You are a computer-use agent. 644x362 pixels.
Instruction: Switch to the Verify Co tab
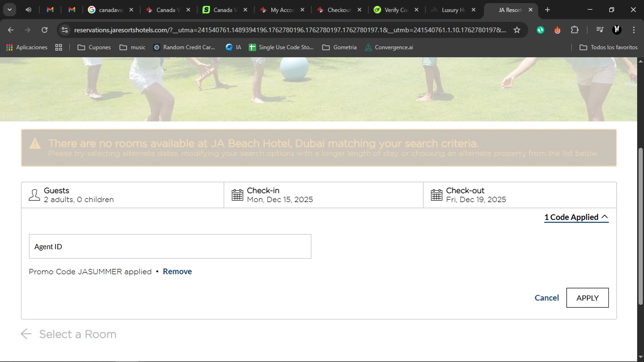(396, 9)
